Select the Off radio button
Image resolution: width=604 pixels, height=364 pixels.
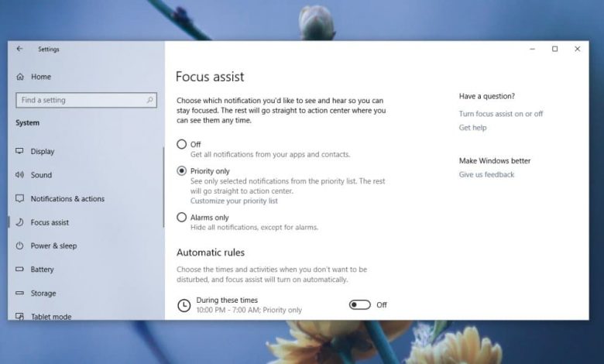point(181,144)
